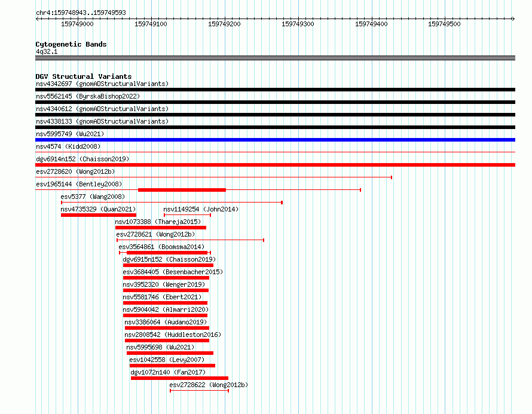The height and width of the screenshot is (414, 532).
Task: Select nsv4574 (Kidd2008) variant label
Action: click(x=68, y=146)
